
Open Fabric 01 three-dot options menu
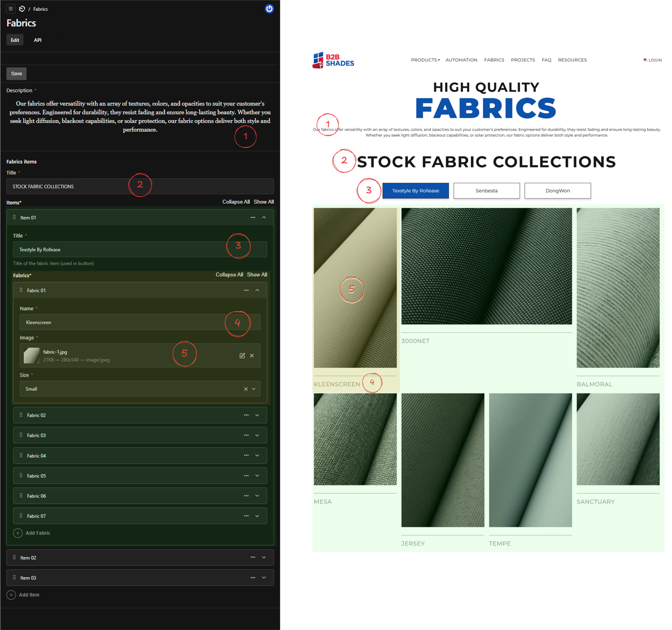point(246,290)
